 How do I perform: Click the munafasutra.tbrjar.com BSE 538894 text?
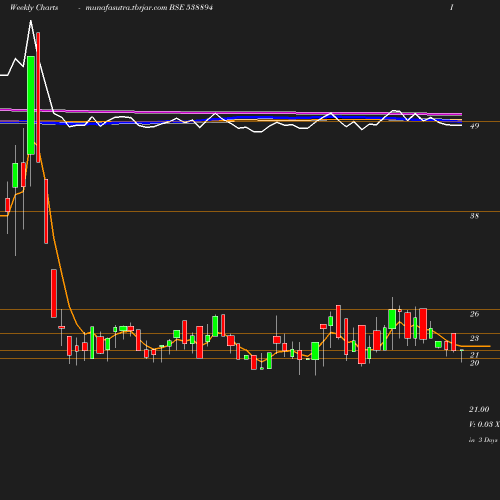tap(149, 7)
